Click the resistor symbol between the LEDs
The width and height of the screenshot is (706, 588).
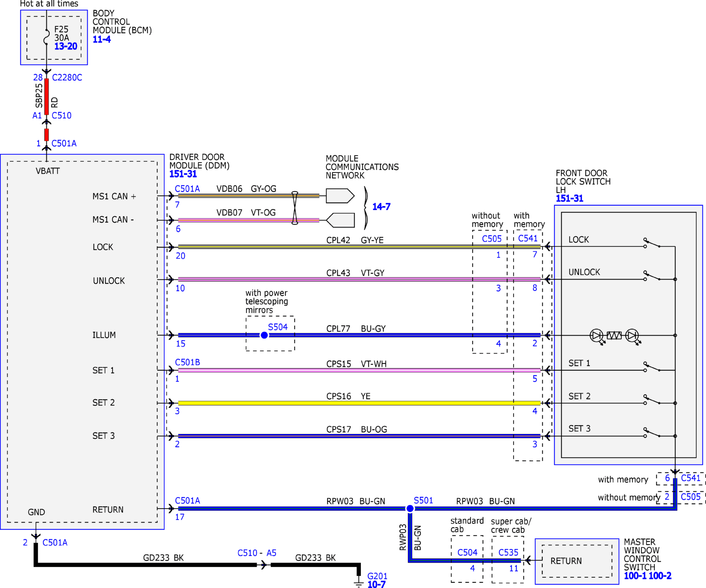614,335
